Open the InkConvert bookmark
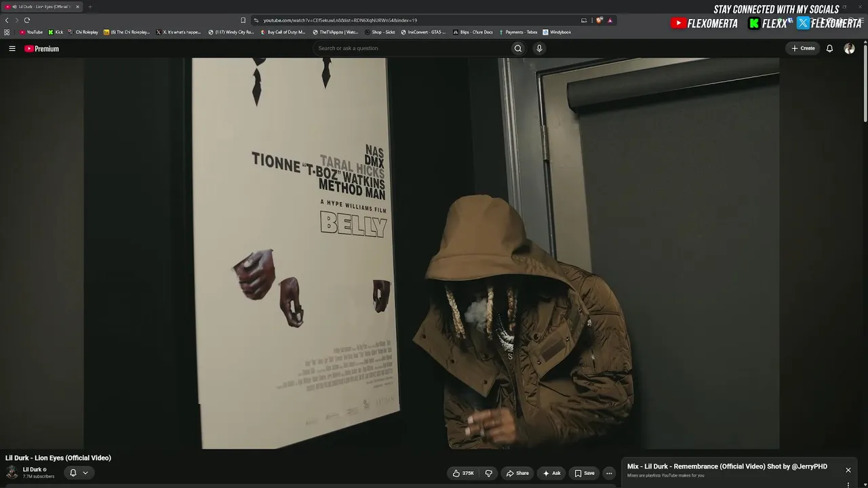Image resolution: width=868 pixels, height=488 pixels. click(x=424, y=32)
